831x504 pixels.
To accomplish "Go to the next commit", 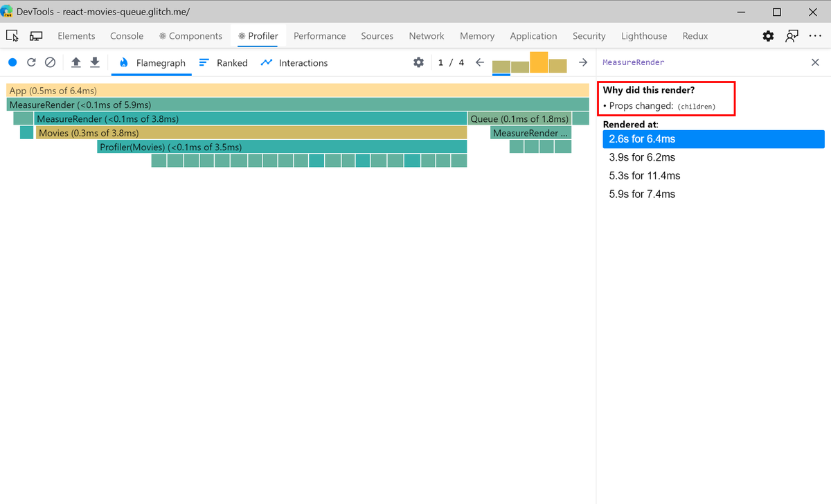I will 582,62.
